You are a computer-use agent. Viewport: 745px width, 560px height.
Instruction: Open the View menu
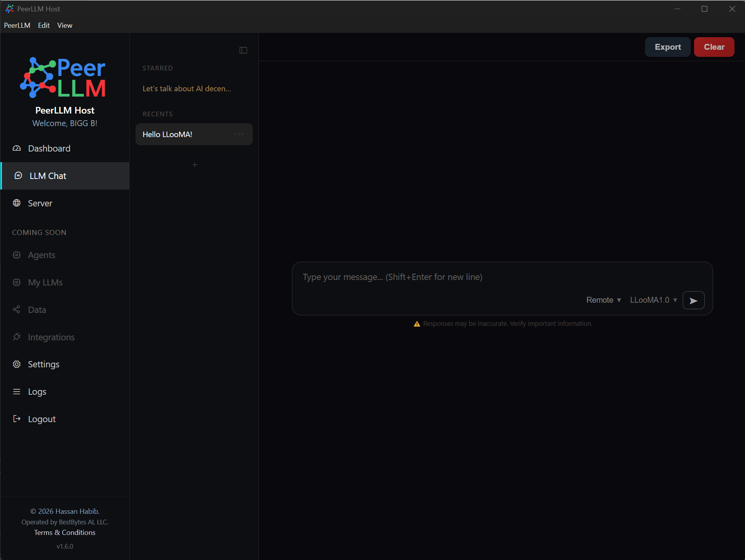pos(65,25)
